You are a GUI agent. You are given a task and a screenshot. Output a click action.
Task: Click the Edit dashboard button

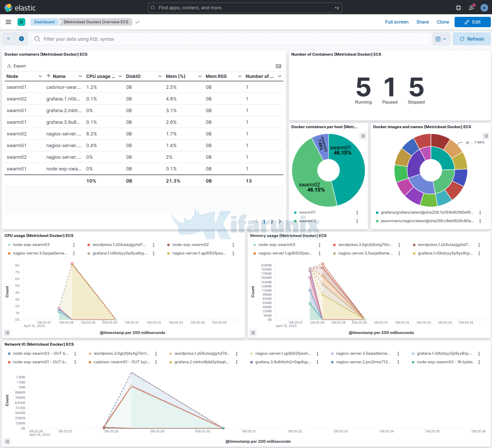[472, 22]
